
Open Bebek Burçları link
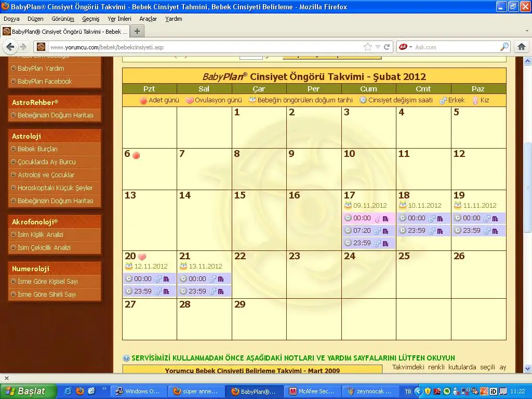pos(37,149)
